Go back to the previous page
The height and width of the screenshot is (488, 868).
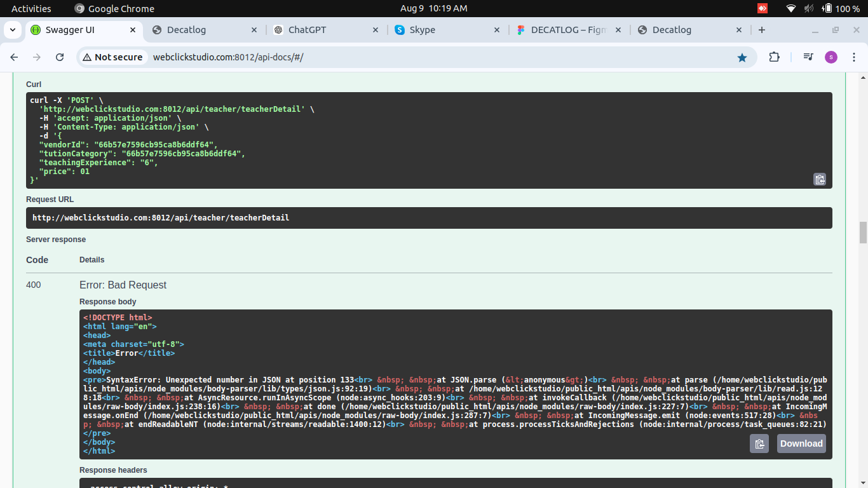pos(14,57)
